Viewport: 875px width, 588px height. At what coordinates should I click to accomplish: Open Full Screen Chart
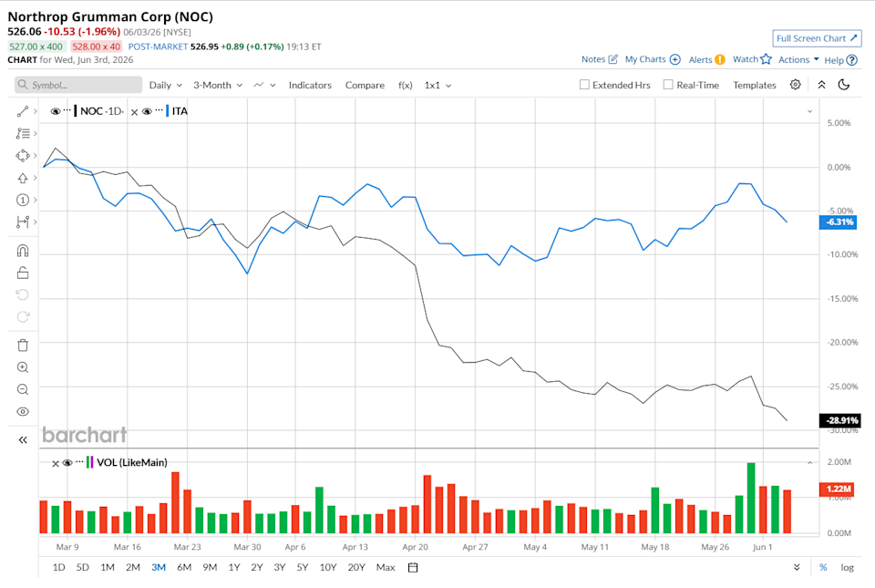(x=817, y=38)
